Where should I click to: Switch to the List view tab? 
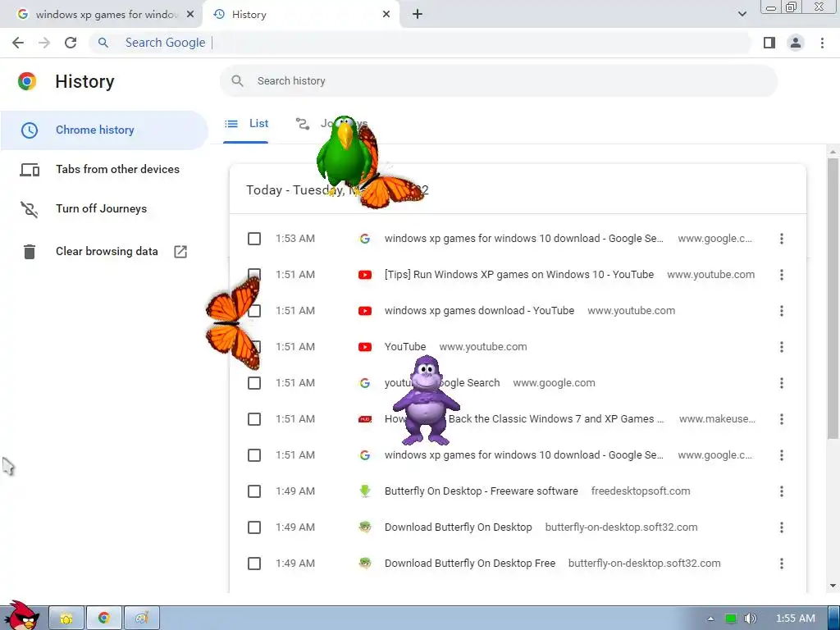pyautogui.click(x=246, y=124)
